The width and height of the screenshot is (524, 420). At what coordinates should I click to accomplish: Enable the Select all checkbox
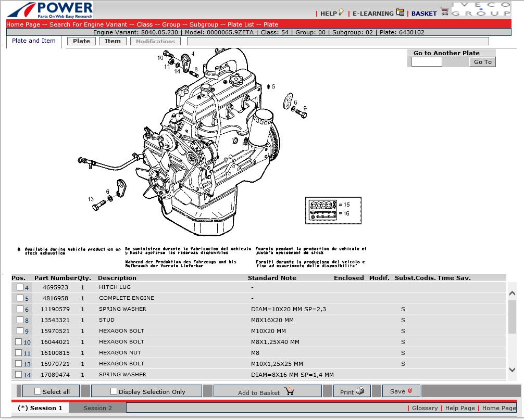(x=38, y=391)
